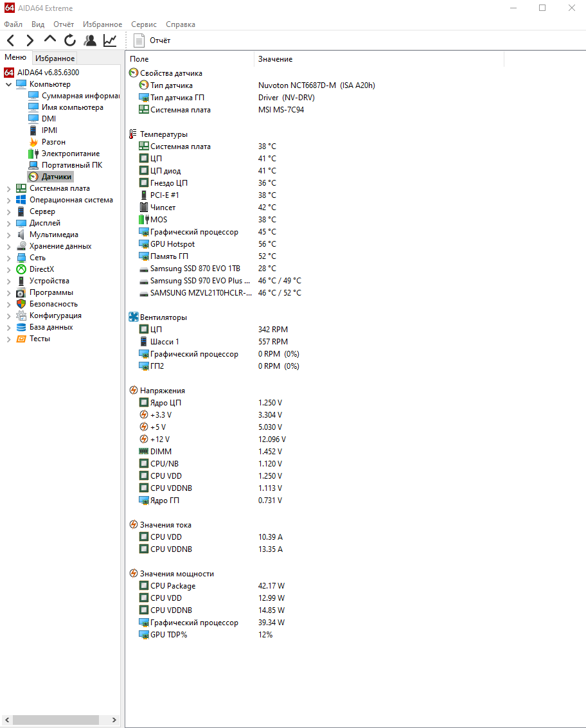
Task: Expand the Сервер tree node
Action: coord(8,211)
